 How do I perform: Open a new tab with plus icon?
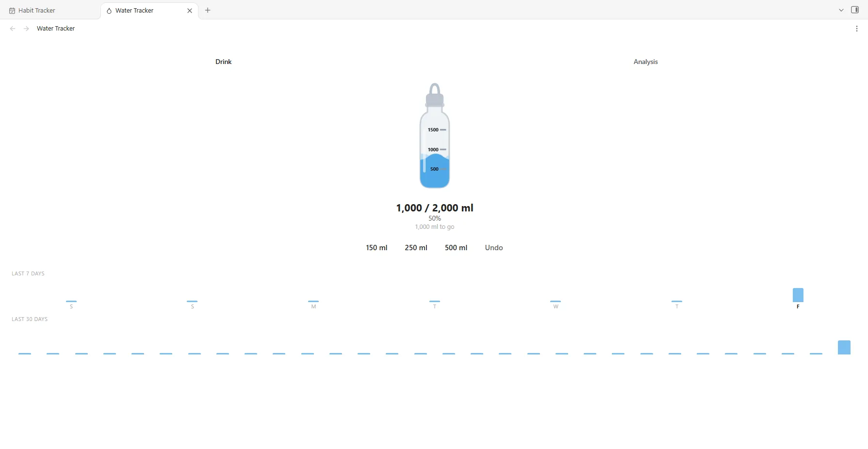point(208,10)
